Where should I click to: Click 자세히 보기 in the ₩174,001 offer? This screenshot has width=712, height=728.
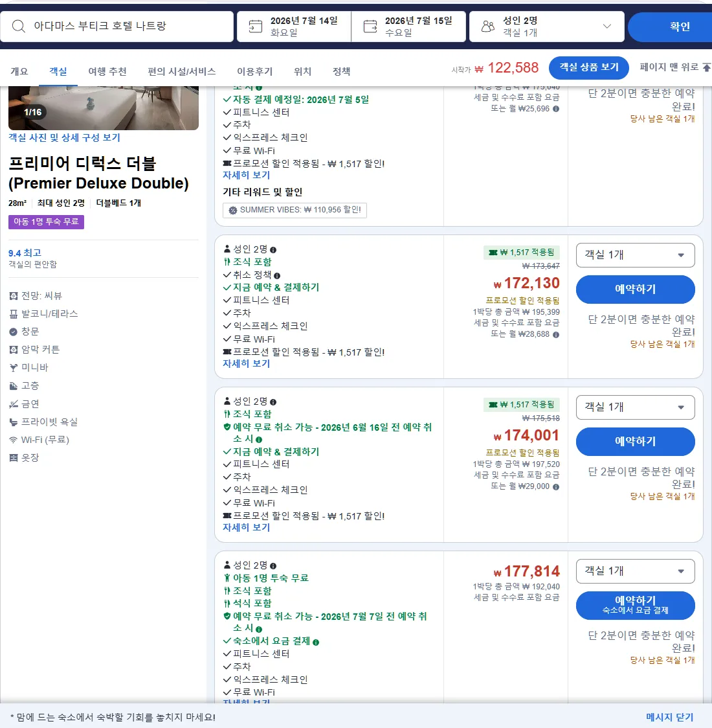tap(247, 528)
